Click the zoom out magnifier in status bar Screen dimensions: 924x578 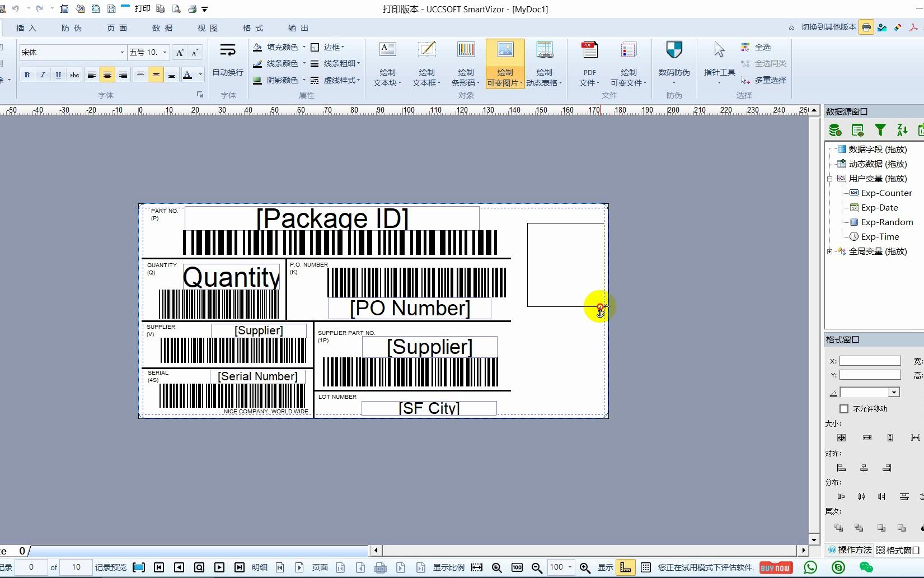click(537, 567)
